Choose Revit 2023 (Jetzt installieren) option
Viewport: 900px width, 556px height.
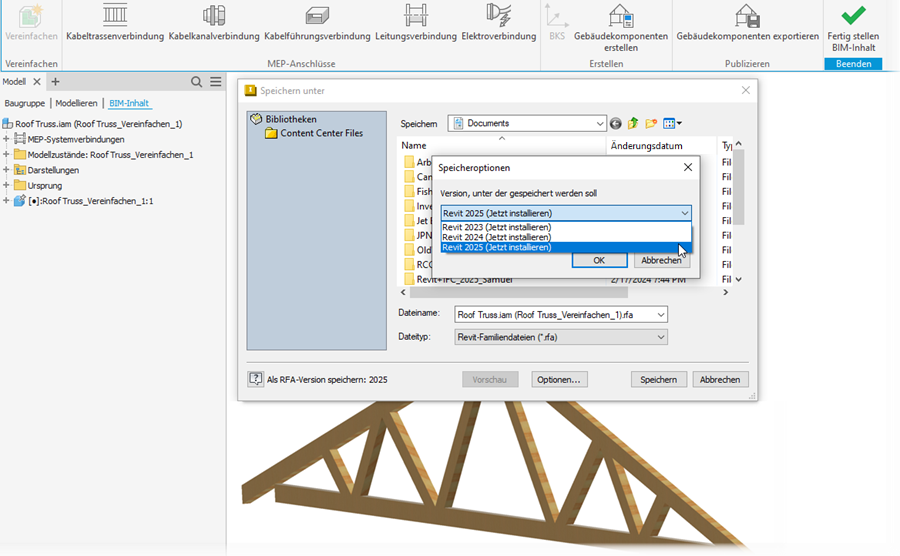coord(566,227)
